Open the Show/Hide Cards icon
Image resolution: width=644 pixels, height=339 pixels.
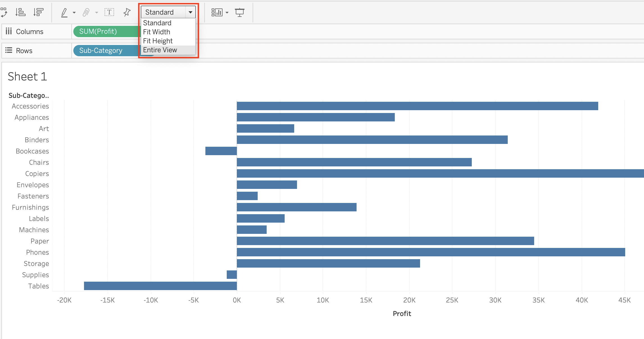point(217,12)
